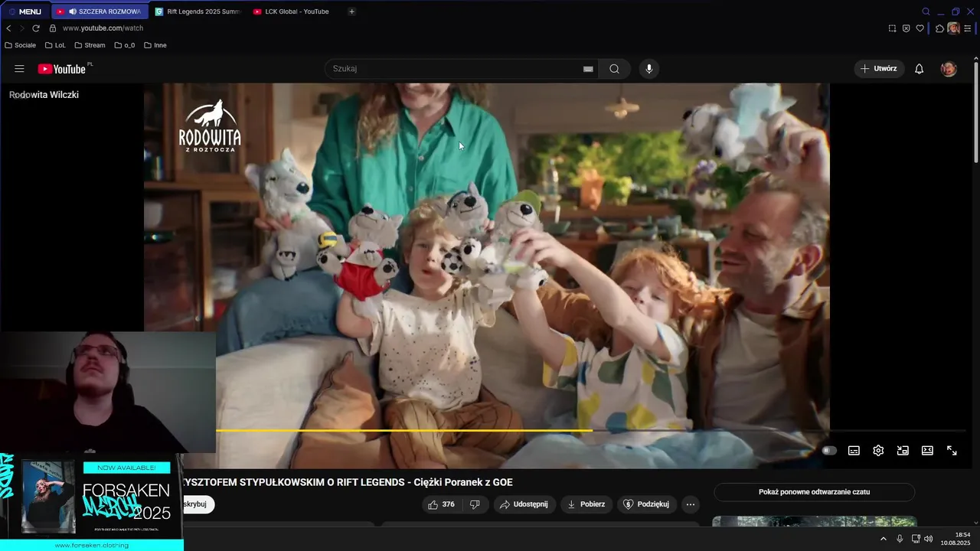The width and height of the screenshot is (980, 551).
Task: Add page to bookmarks heart icon
Action: click(x=920, y=28)
